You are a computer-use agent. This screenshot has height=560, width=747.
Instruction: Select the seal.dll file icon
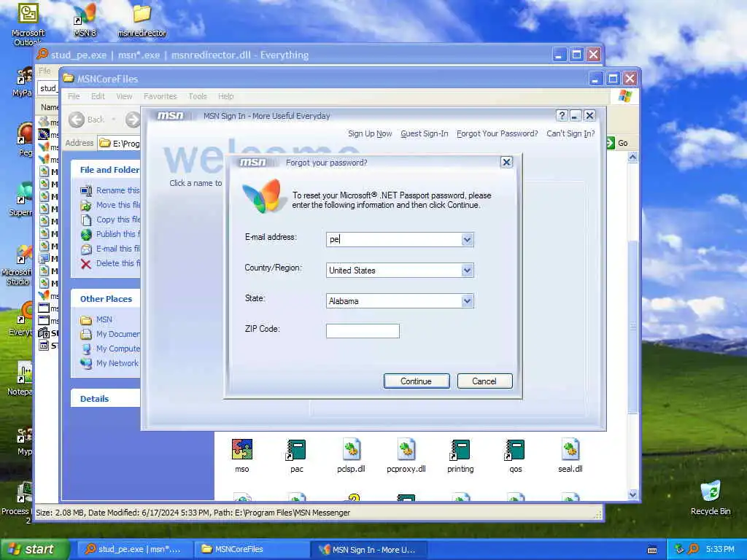point(570,456)
